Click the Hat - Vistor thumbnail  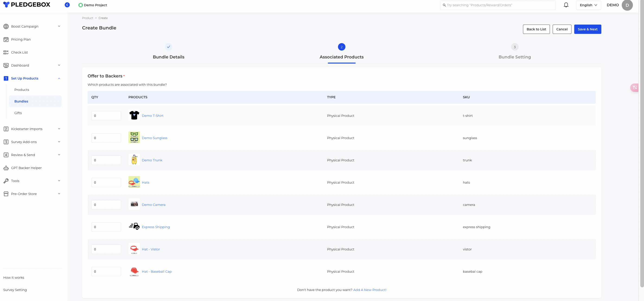[134, 249]
